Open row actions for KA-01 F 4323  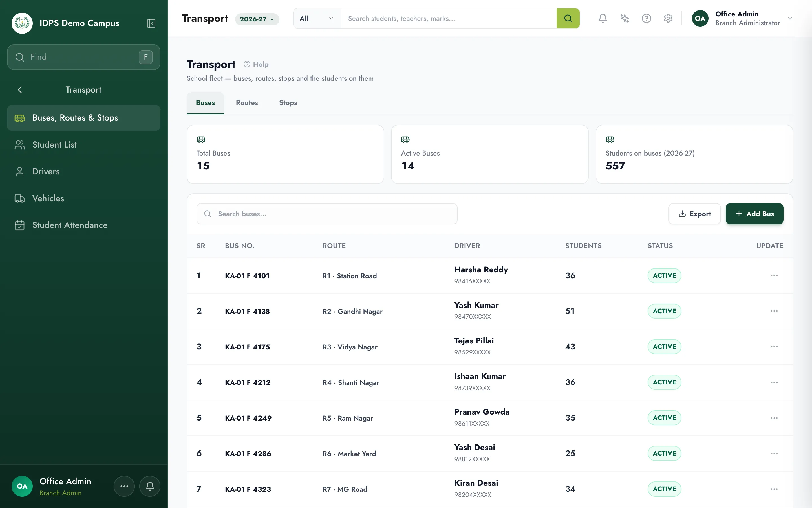[x=774, y=489]
